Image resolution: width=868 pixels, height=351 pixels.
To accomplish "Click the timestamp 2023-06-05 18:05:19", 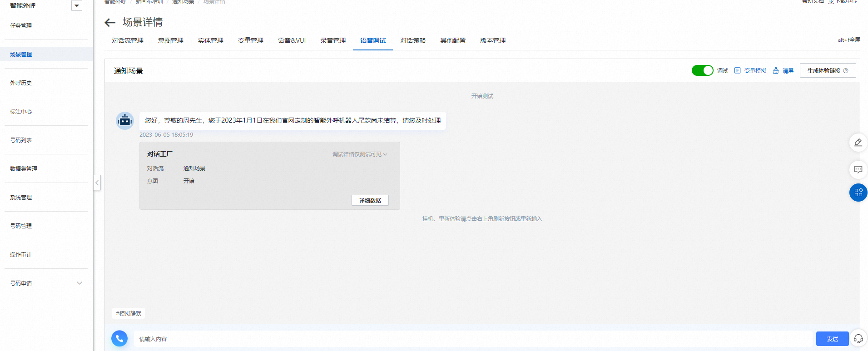I will click(166, 135).
